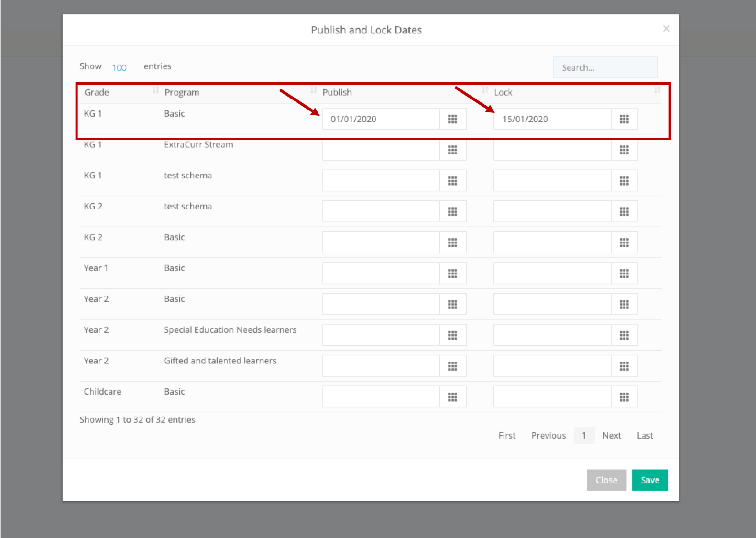
Task: Open Lock calendar for Gifted and talented learners
Action: (x=624, y=366)
